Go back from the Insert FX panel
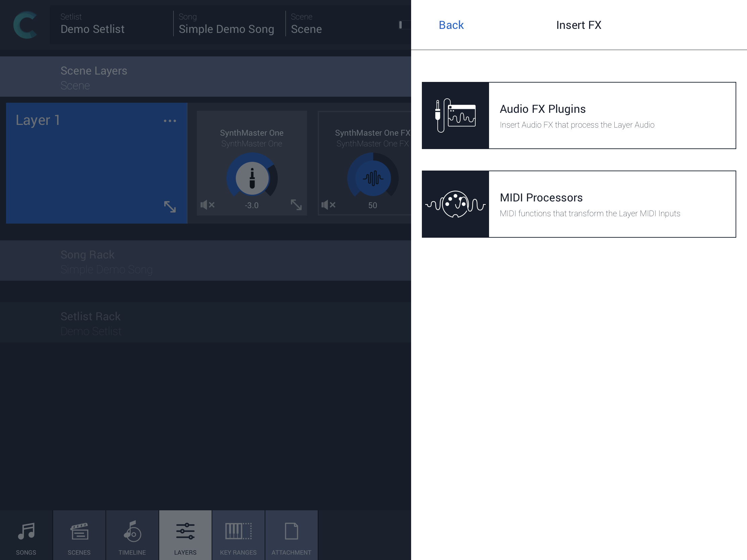Viewport: 747px width, 560px height. click(451, 25)
